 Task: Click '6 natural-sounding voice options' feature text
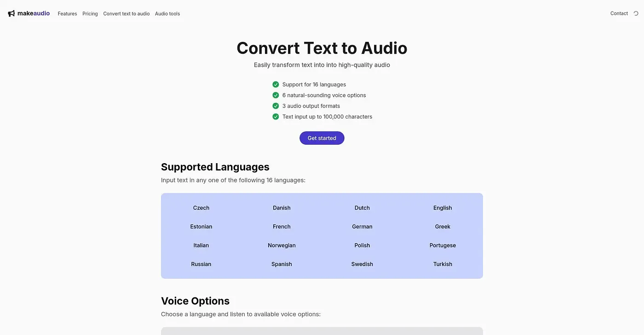(x=324, y=95)
